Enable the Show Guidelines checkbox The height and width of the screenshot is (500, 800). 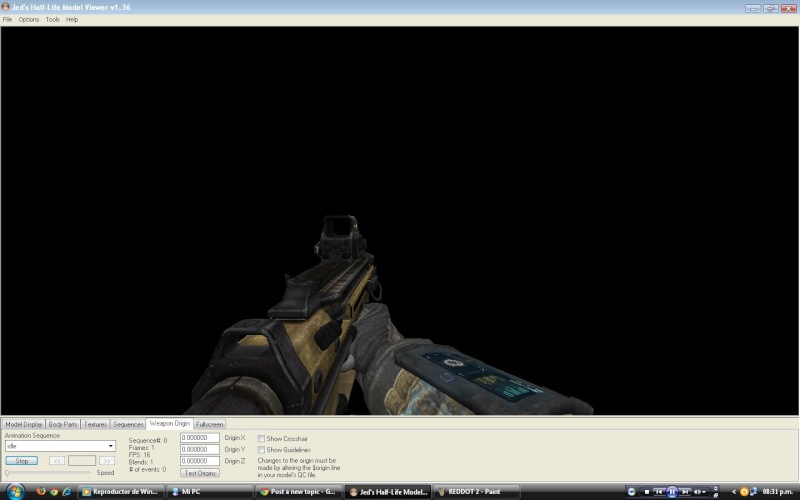pyautogui.click(x=261, y=450)
